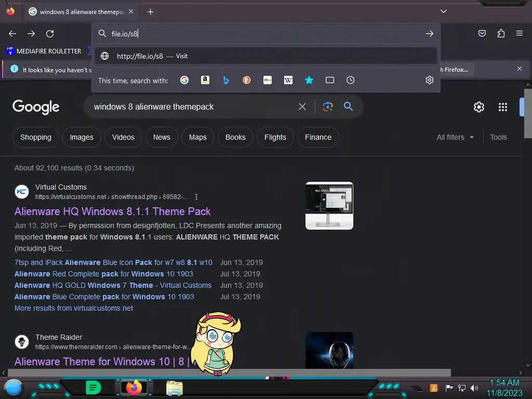
Task: Go back with the browser back arrow
Action: (12, 34)
